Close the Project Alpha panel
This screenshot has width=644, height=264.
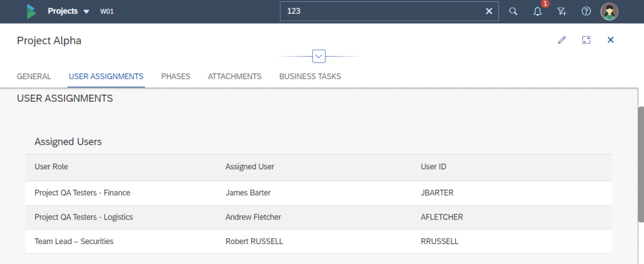tap(611, 41)
